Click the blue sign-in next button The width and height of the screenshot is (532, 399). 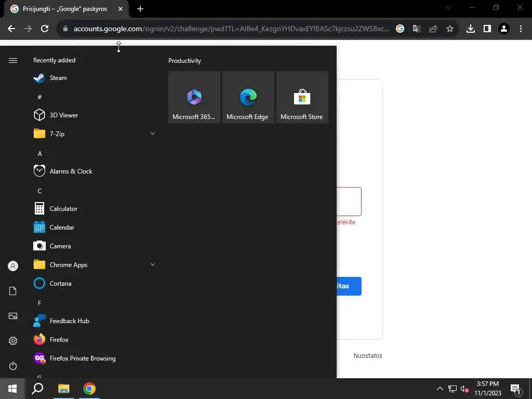click(349, 286)
